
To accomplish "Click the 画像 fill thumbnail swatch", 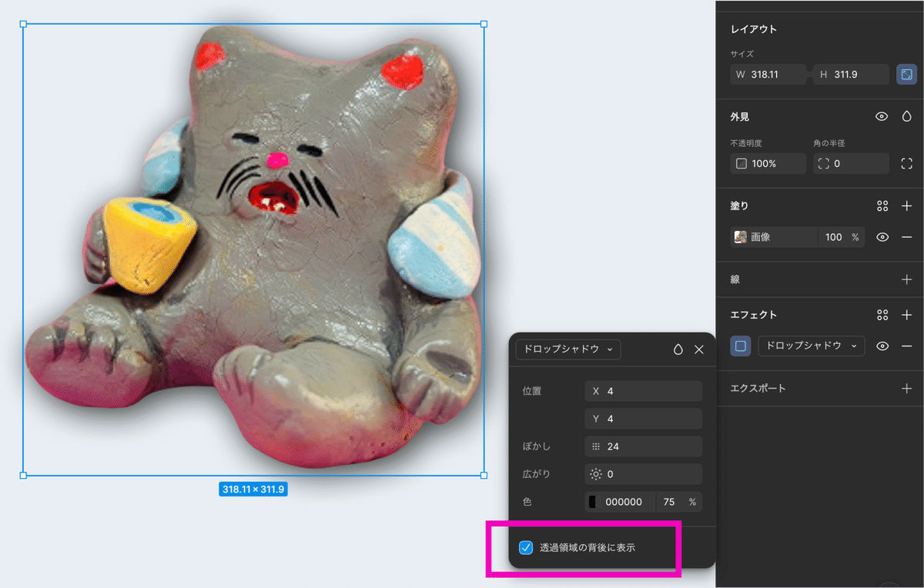I will click(x=741, y=237).
